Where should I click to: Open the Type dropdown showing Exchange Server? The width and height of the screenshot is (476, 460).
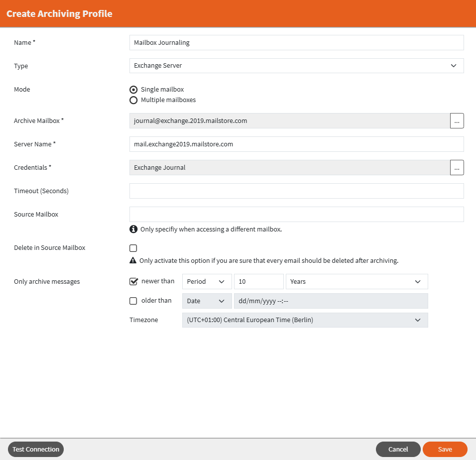point(296,66)
